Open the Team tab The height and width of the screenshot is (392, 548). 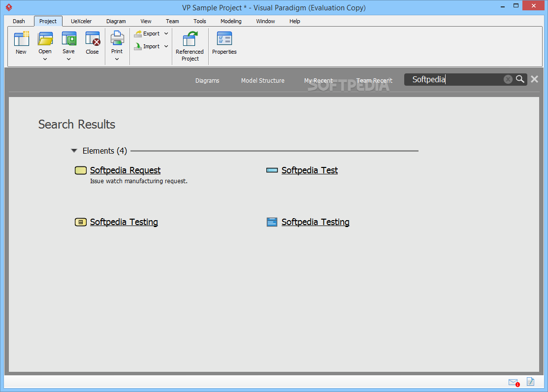pyautogui.click(x=172, y=21)
